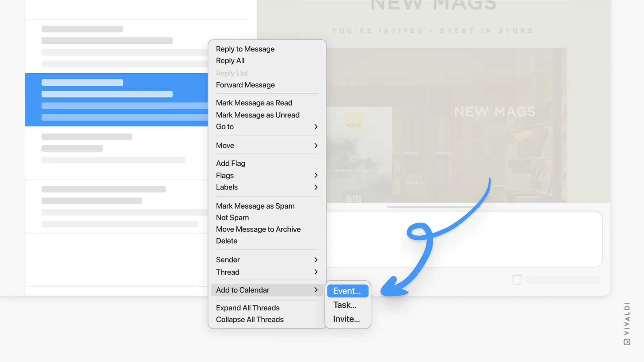Mark Message as Spam
Image resolution: width=644 pixels, height=362 pixels.
(255, 206)
